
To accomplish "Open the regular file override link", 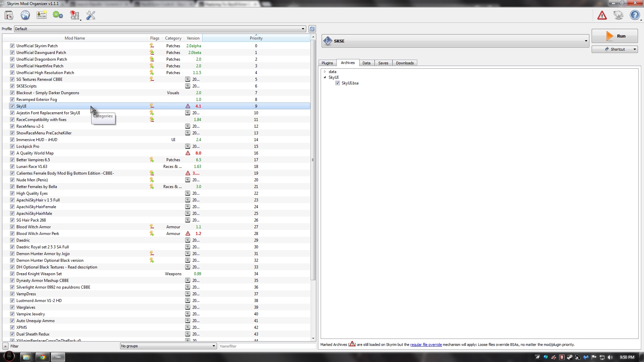I will click(426, 344).
